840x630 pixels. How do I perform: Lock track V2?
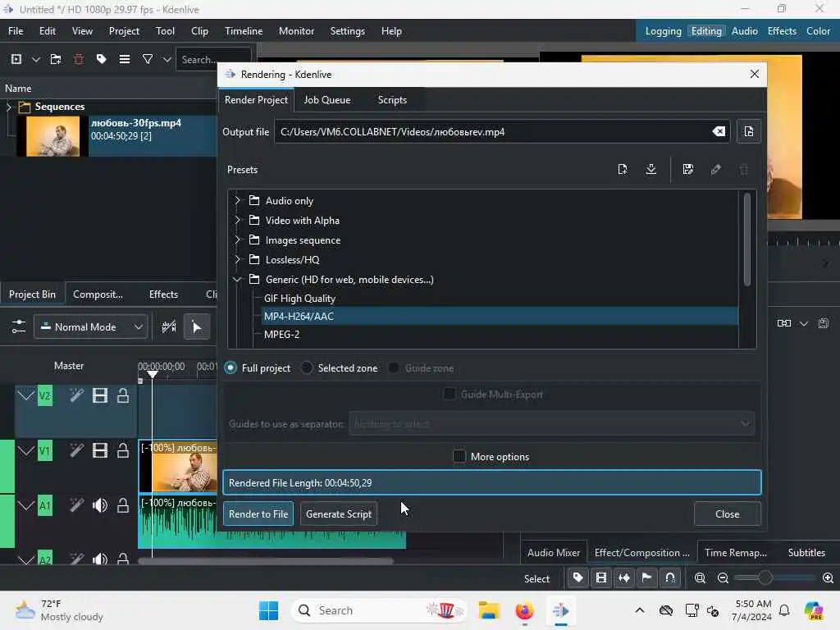point(123,396)
